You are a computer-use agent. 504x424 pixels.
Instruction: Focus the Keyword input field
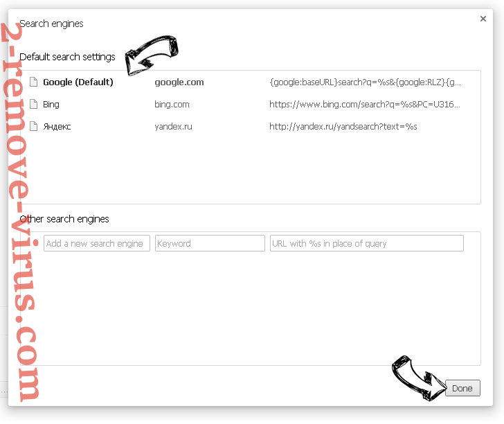coord(210,243)
